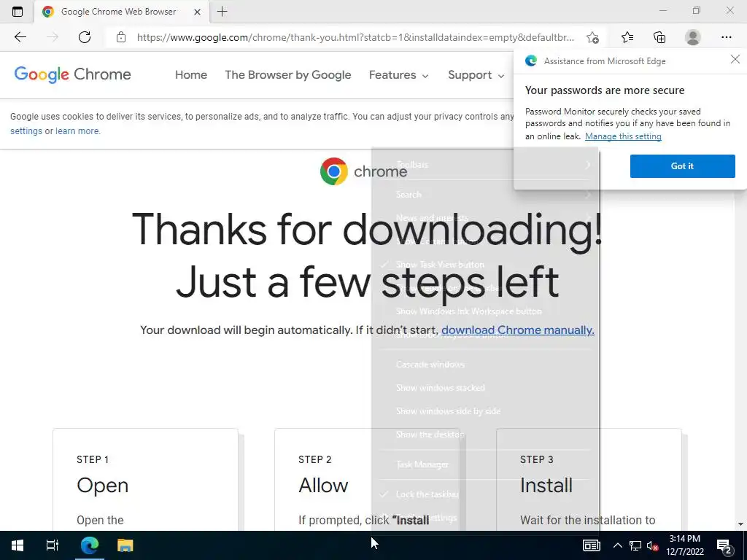Open the Windows Start menu

18,545
